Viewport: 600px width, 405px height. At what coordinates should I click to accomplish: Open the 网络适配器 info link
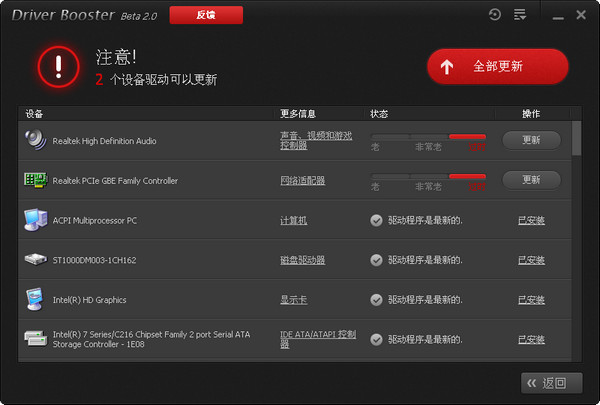coord(302,180)
